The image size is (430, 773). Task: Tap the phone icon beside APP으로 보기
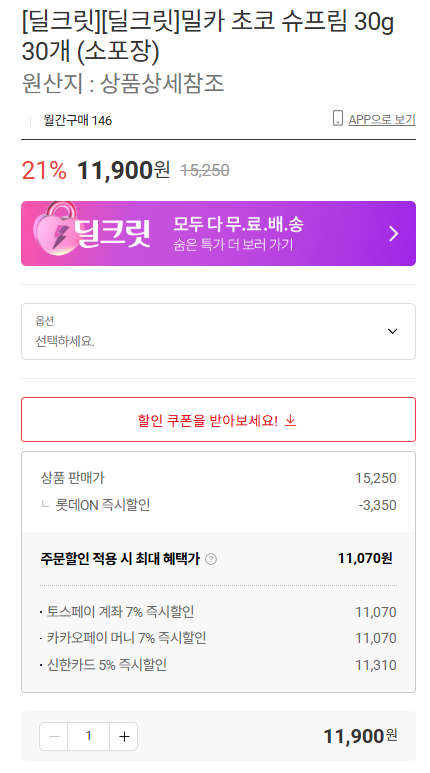pyautogui.click(x=337, y=119)
